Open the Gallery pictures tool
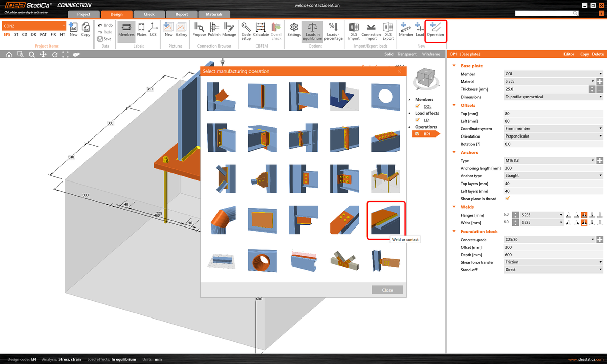The height and width of the screenshot is (364, 607). point(181,30)
